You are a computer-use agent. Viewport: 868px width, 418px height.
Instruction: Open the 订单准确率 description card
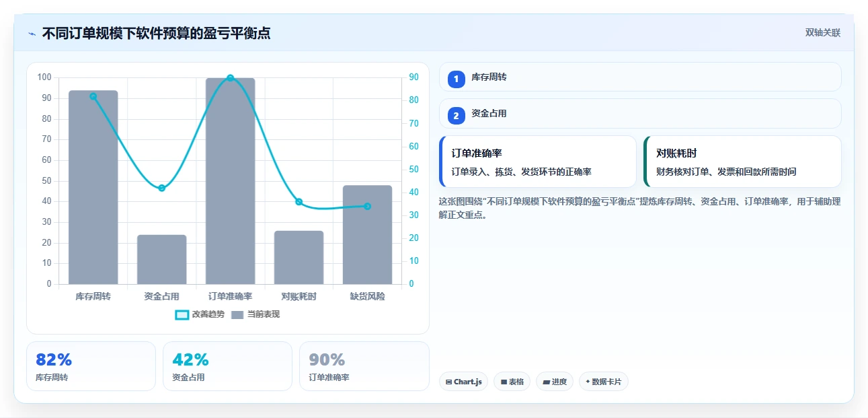(538, 162)
